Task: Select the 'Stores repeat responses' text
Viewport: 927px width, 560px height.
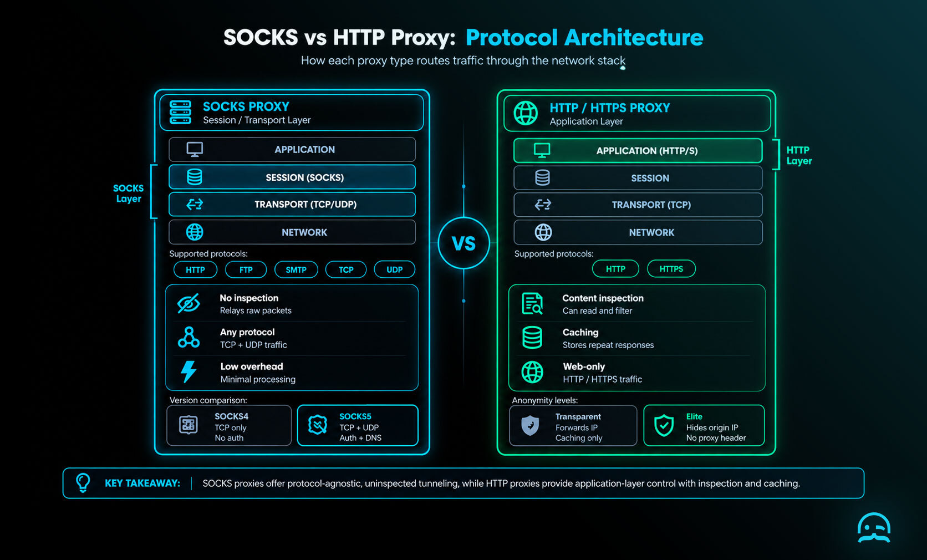Action: 608,345
